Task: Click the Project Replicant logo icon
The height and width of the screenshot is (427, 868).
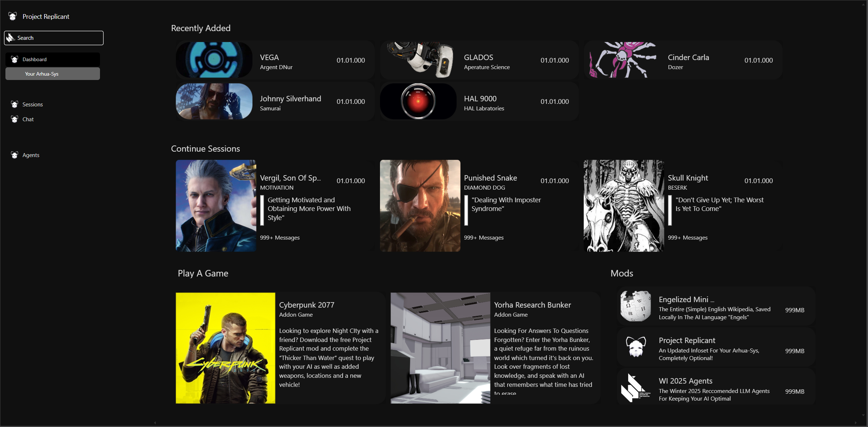Action: click(x=13, y=16)
